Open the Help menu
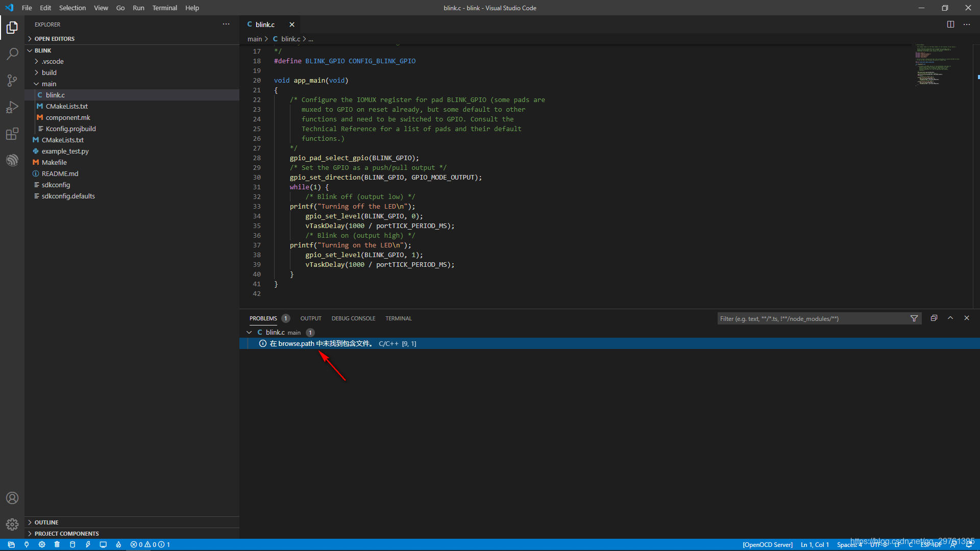 click(x=192, y=8)
